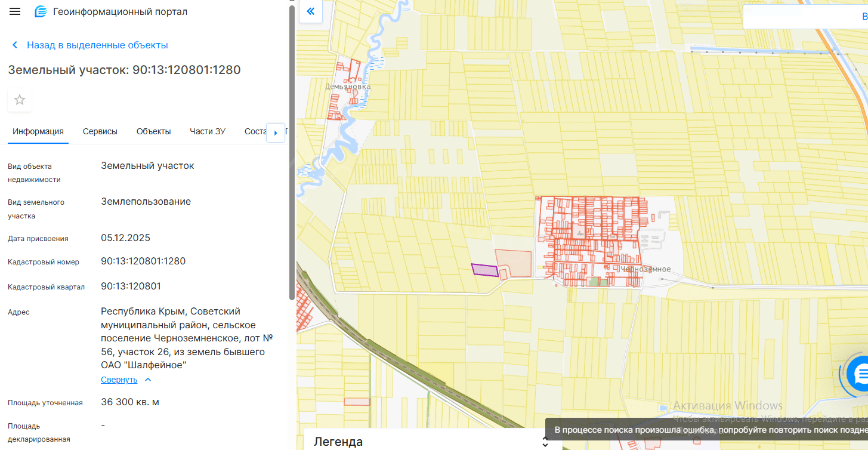Go to the Части ЗУ tab
868x450 pixels.
tap(208, 131)
